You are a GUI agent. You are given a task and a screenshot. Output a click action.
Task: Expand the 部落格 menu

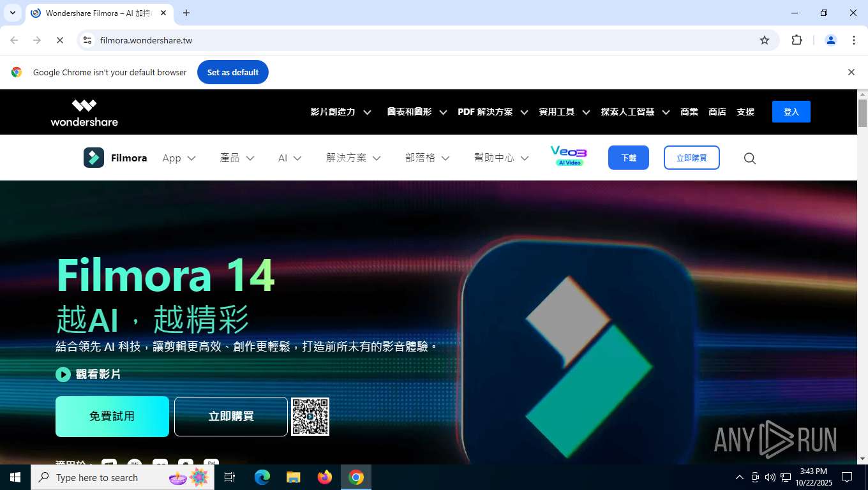[427, 158]
